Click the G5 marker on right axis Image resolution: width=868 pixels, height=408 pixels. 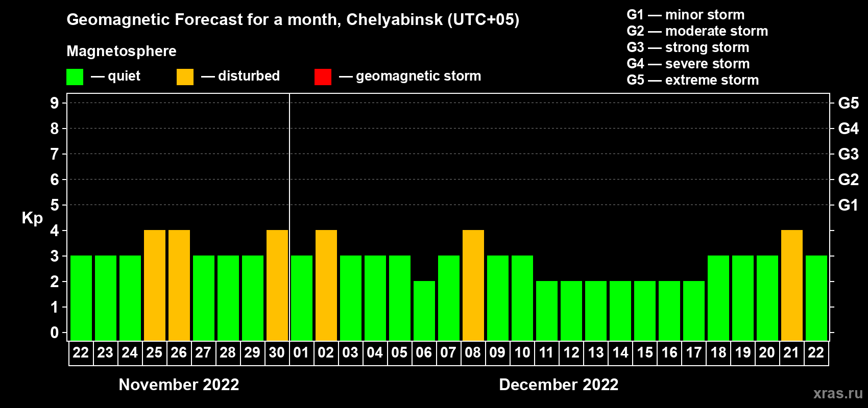[x=849, y=103]
